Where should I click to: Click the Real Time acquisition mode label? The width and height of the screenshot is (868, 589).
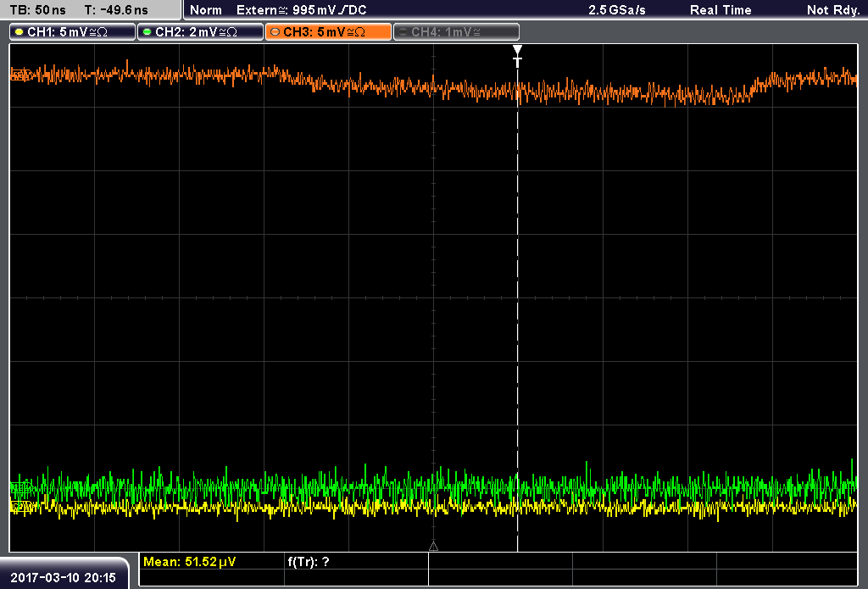pyautogui.click(x=721, y=10)
